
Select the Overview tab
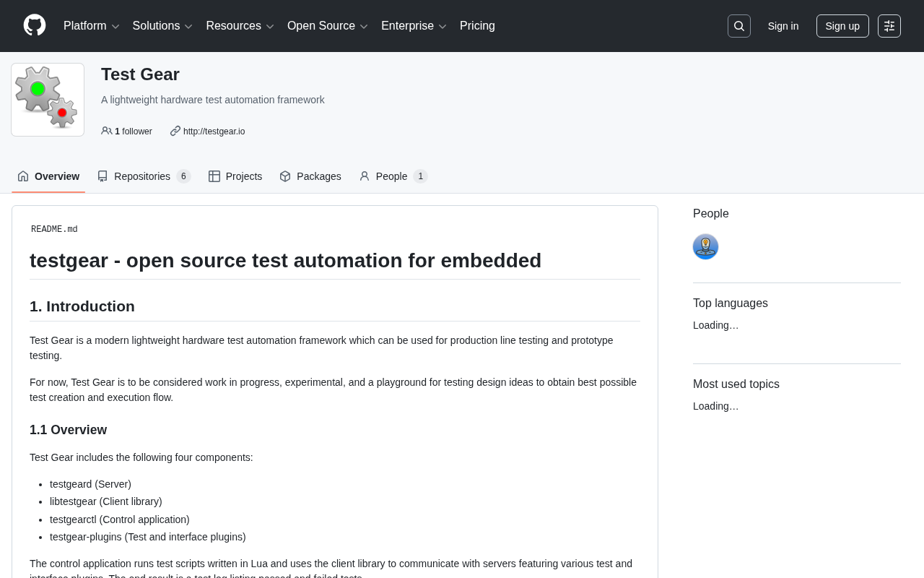pos(48,176)
